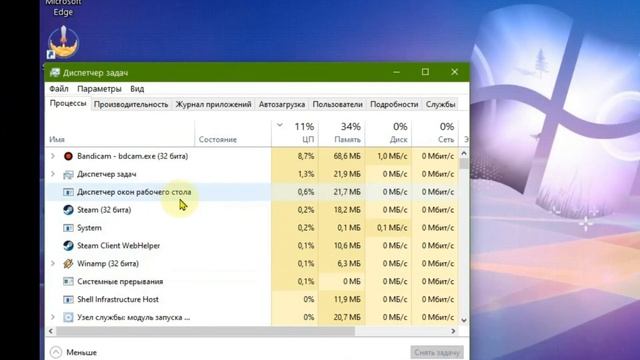
Task: Expand the Узел службы process group
Action: [53, 317]
